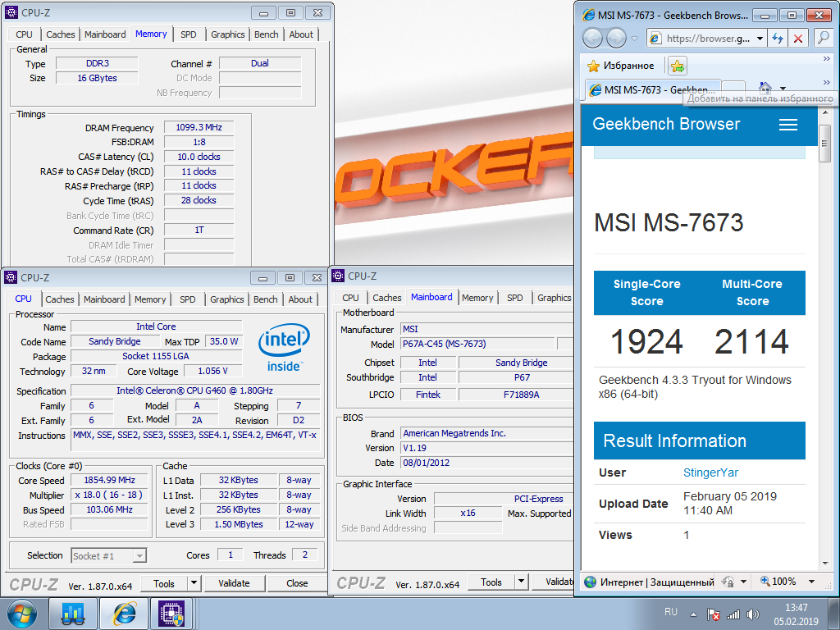Open the Tools dropdown arrow in CPU window
This screenshot has width=840, height=630.
click(x=194, y=583)
